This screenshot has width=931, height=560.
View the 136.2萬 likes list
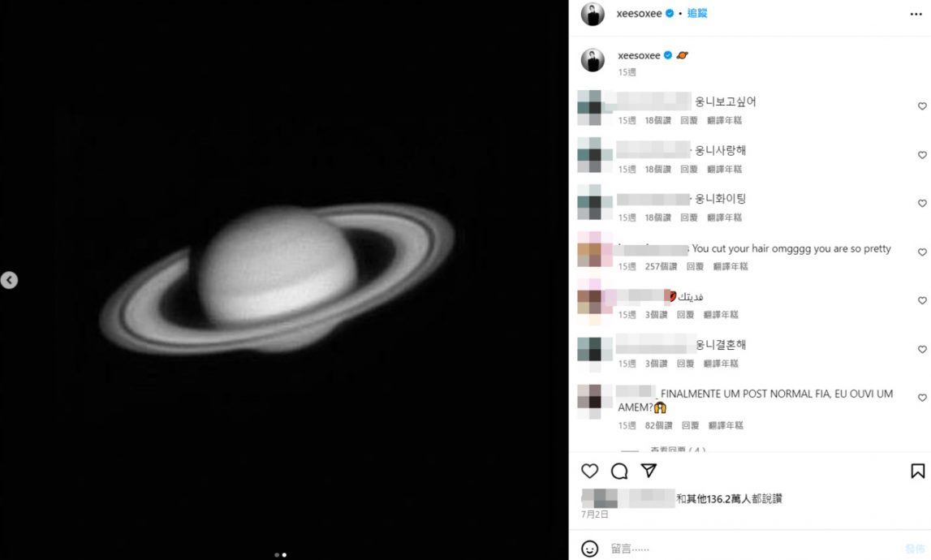point(729,499)
